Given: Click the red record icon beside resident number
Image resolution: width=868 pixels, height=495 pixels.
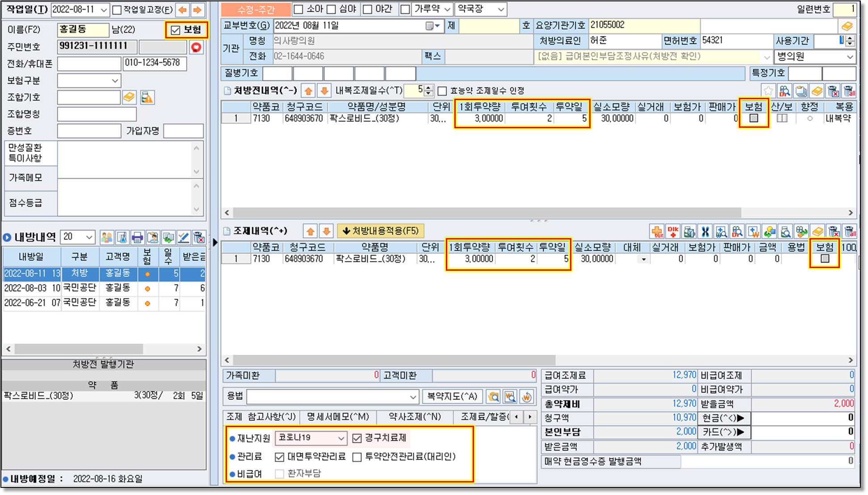Looking at the screenshot, I should pos(196,47).
